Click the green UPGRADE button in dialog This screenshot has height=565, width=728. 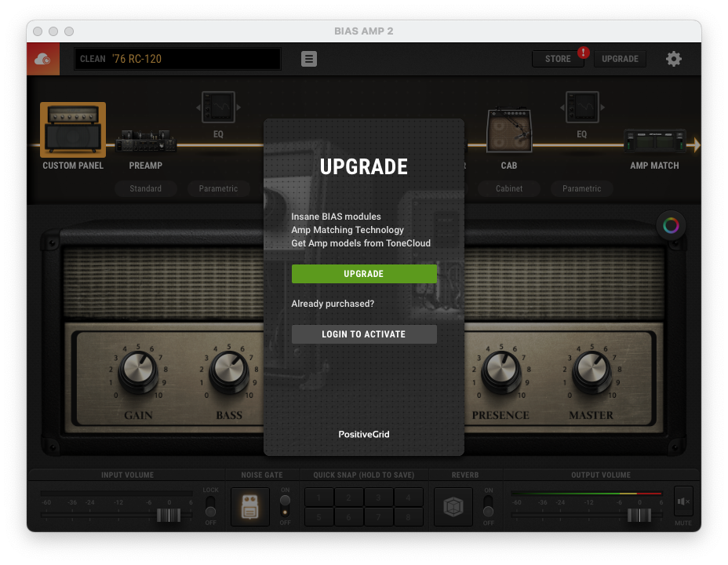tap(364, 274)
